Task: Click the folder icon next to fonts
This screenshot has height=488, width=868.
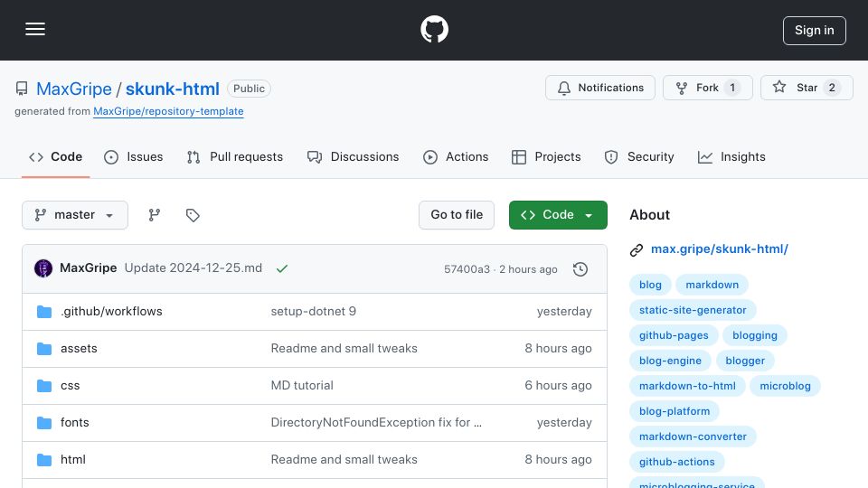Action: [44, 423]
